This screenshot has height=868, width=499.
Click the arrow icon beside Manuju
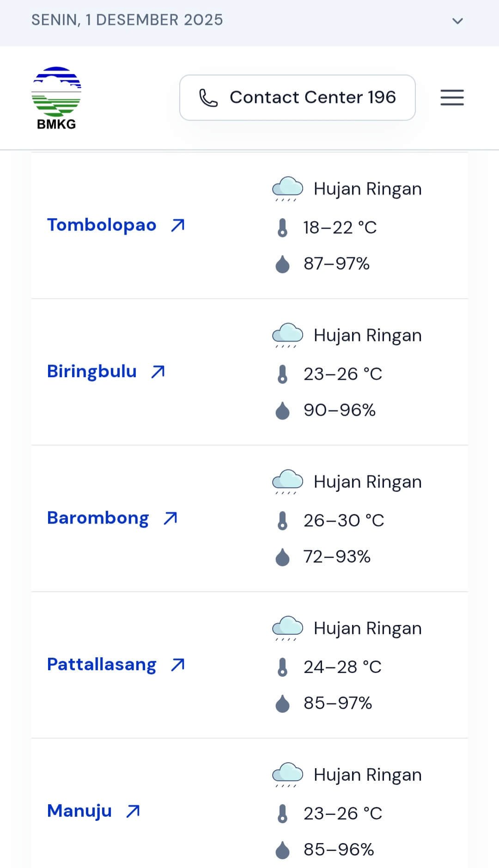tap(133, 811)
